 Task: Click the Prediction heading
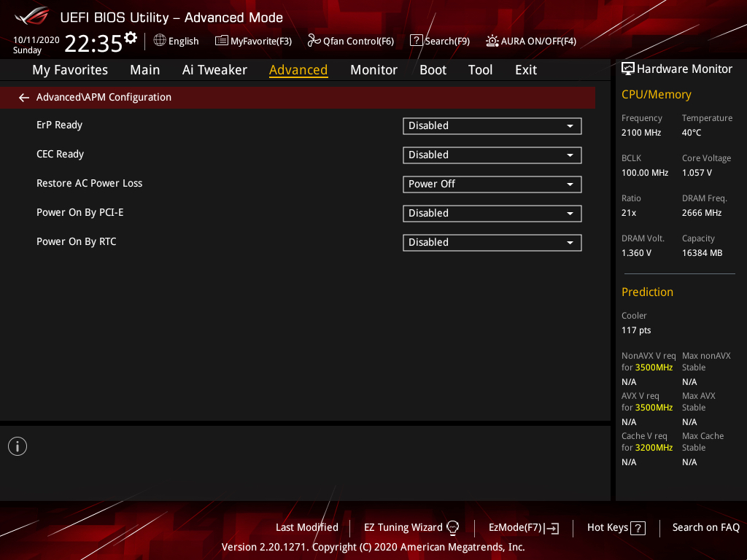pyautogui.click(x=647, y=292)
